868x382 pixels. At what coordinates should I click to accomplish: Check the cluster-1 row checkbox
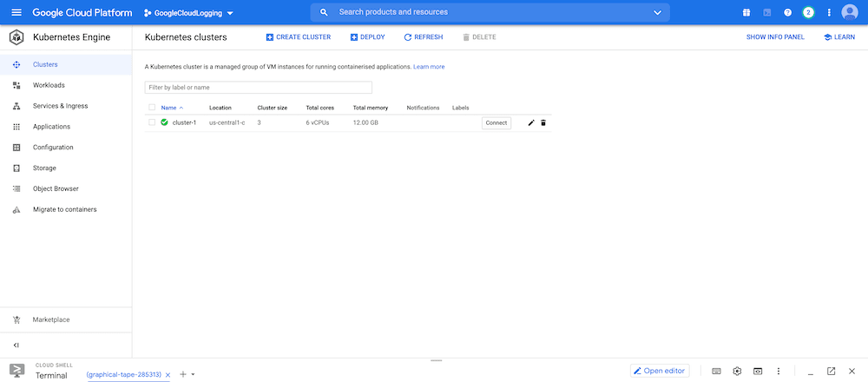tap(152, 122)
